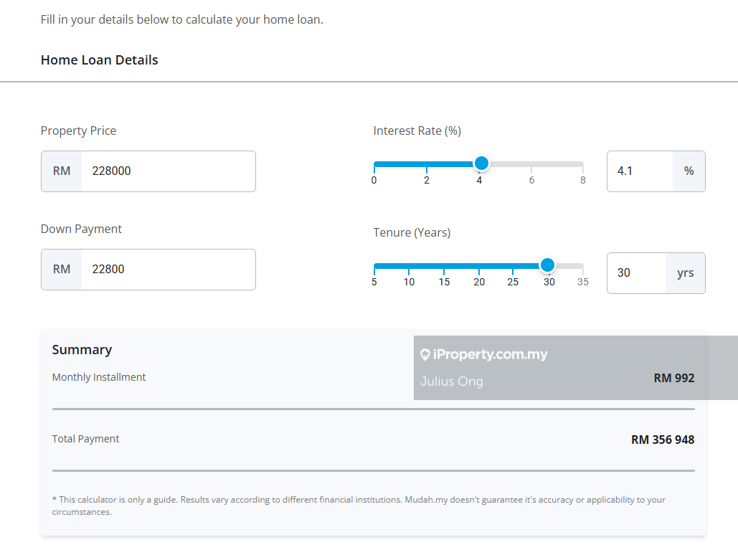Click the RM prefix of Down Payment
This screenshot has width=738, height=560.
point(62,270)
